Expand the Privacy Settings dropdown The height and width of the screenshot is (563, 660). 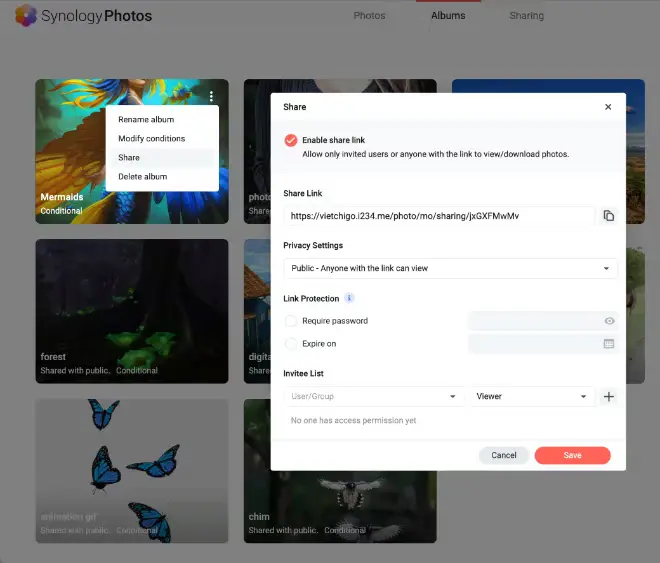click(x=450, y=268)
